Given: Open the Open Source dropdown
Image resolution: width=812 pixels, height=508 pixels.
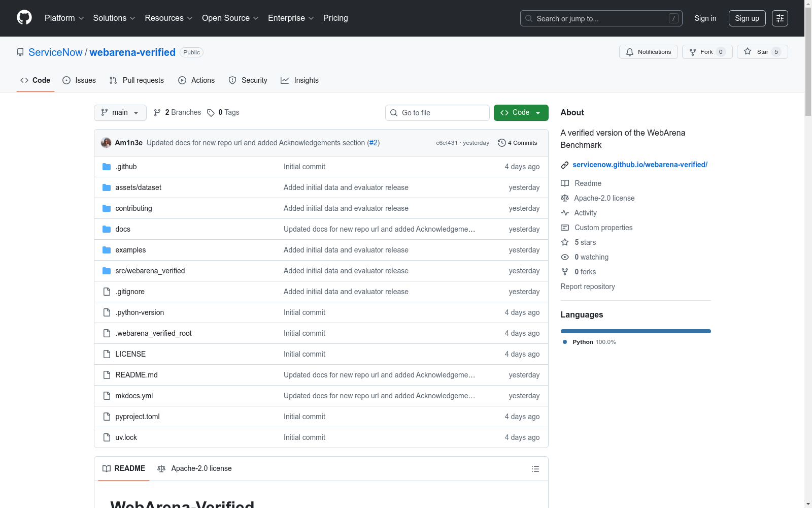Looking at the screenshot, I should click(x=230, y=18).
